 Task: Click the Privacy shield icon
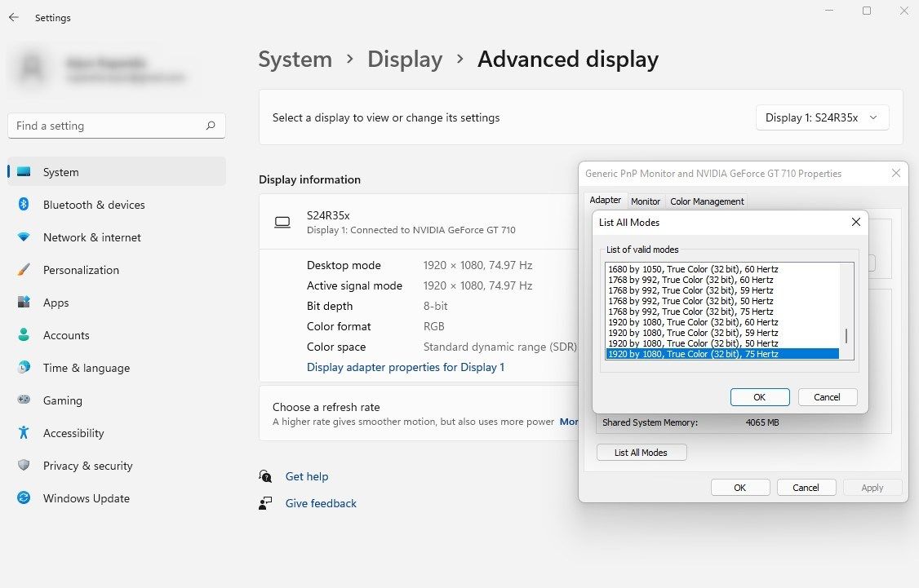tap(24, 465)
